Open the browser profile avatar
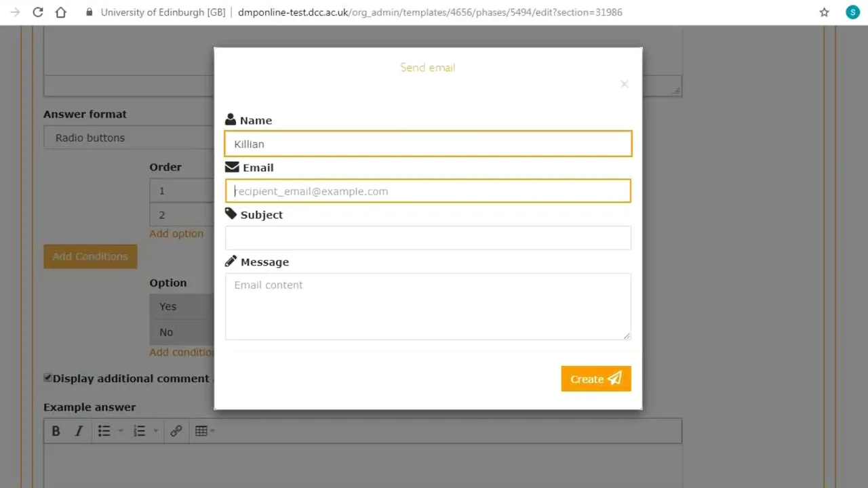This screenshot has height=488, width=868. click(x=852, y=12)
